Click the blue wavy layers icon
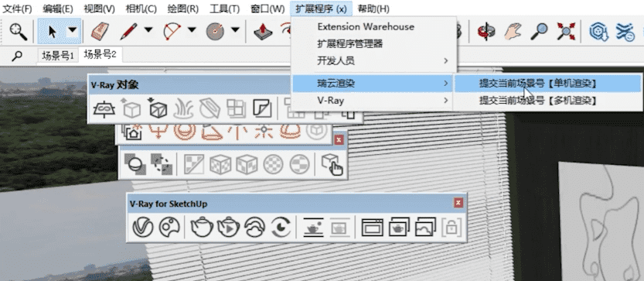The height and width of the screenshot is (281, 644). click(625, 32)
